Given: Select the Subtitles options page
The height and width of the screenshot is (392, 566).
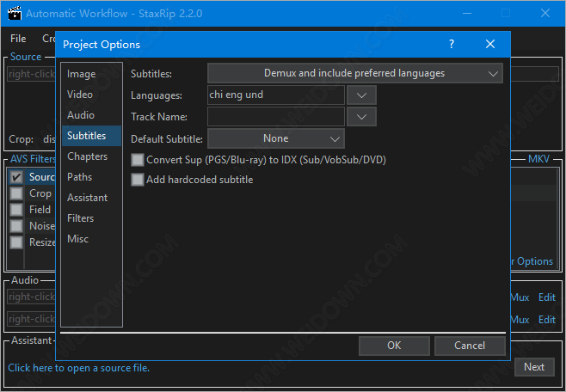Looking at the screenshot, I should pos(91,136).
